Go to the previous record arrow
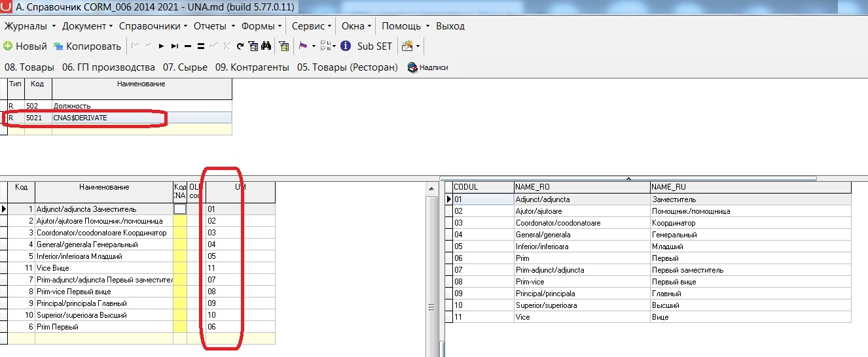Image resolution: width=868 pixels, height=357 pixels. point(148,46)
